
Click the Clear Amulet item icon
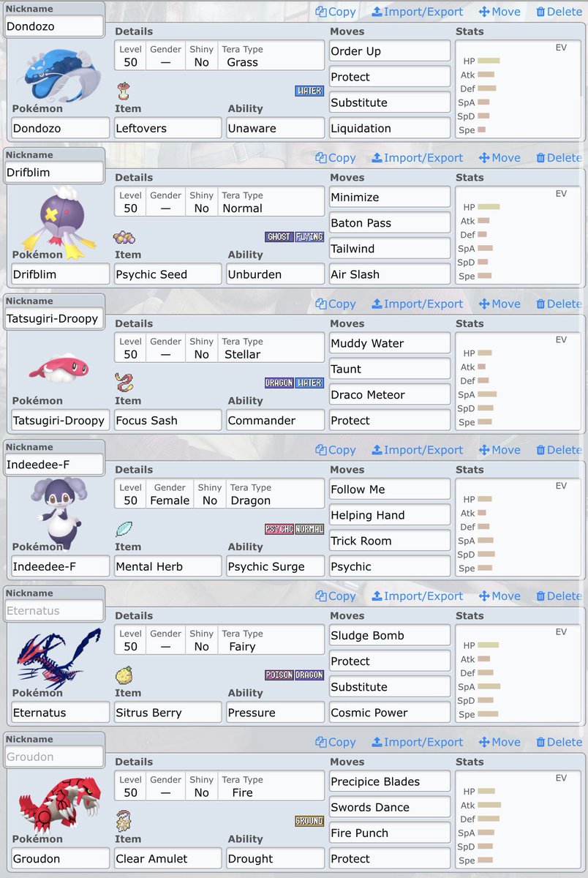click(124, 821)
